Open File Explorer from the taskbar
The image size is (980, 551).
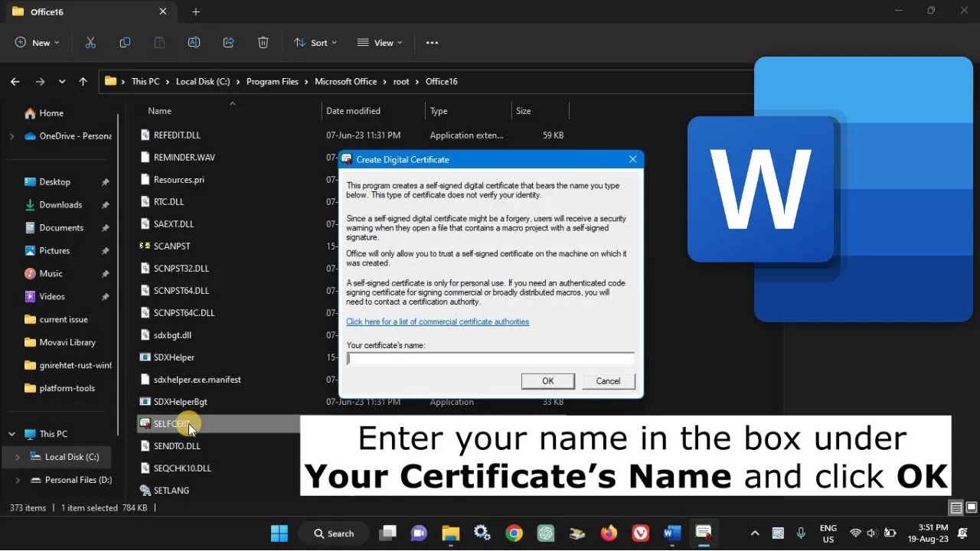click(450, 533)
